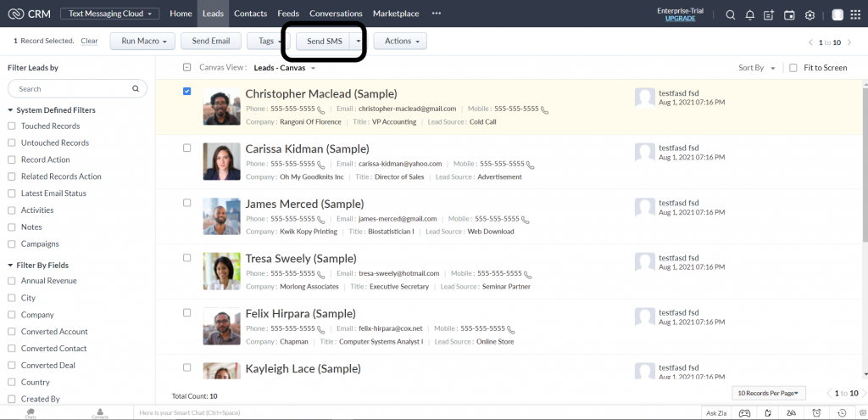The width and height of the screenshot is (868, 420).
Task: Go to previous page arrow at top
Action: [811, 42]
